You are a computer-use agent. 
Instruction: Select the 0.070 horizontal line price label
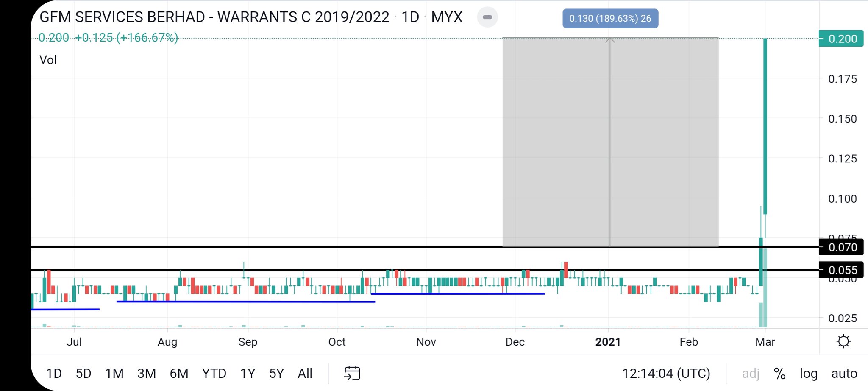[841, 247]
